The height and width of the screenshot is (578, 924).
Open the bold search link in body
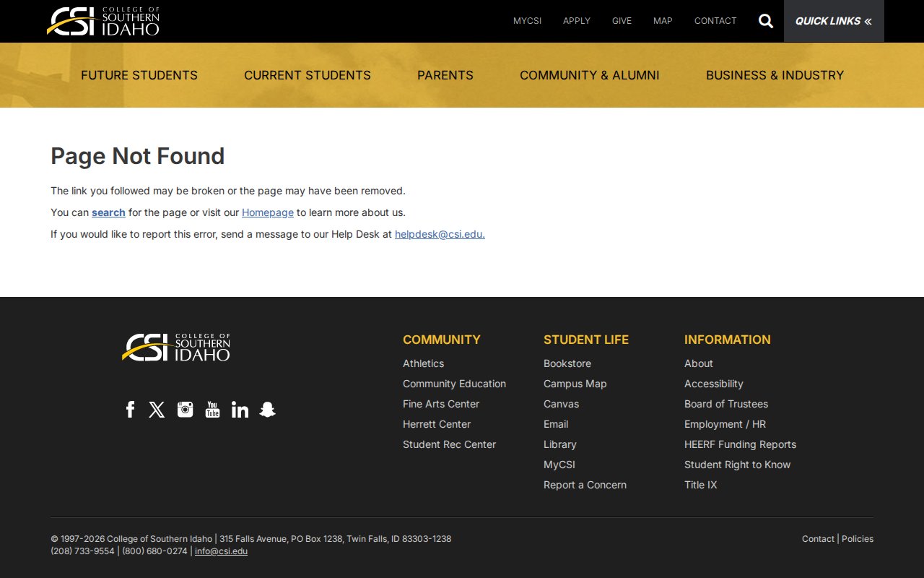tap(108, 212)
